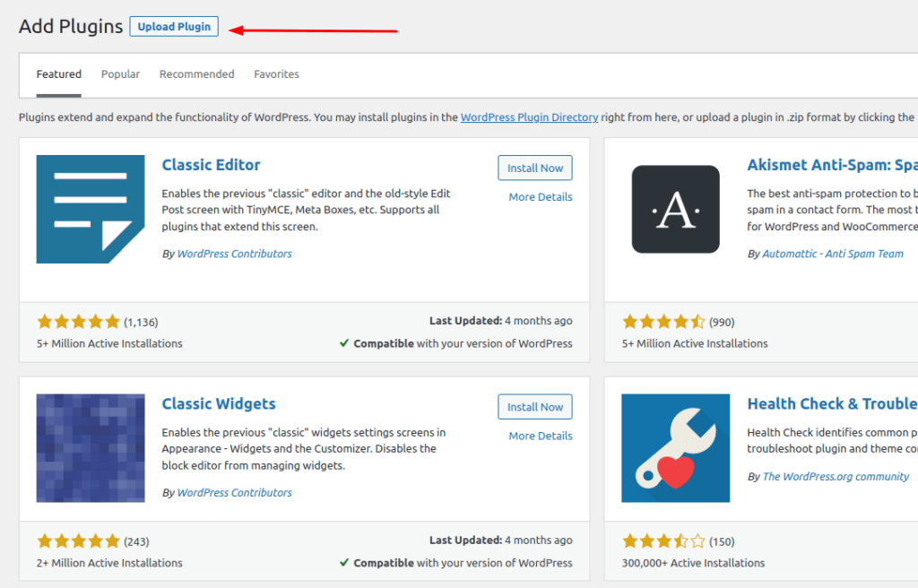Click the Akismet Anti-Spam plugin icon
Viewport: 918px width, 588px height.
tap(676, 209)
